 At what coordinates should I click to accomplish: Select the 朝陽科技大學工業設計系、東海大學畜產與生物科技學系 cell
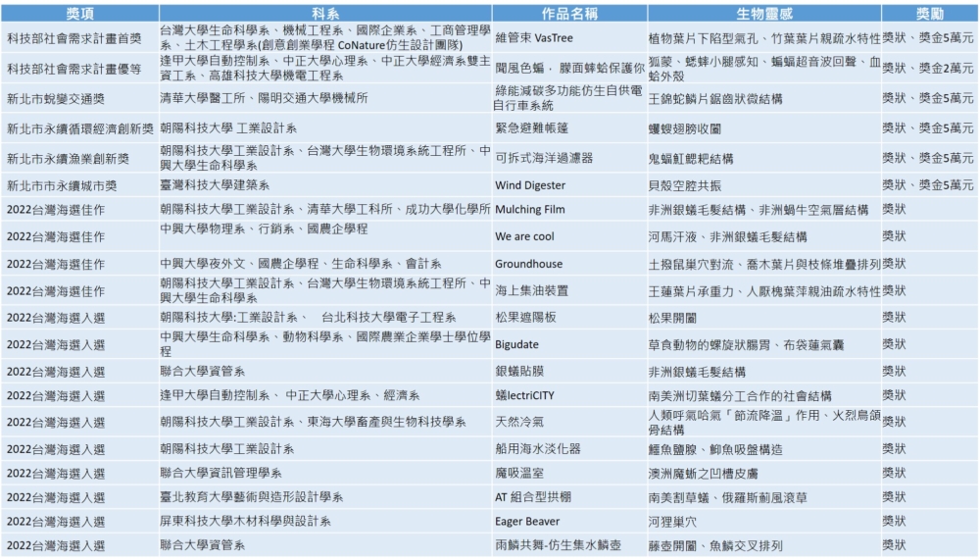pos(325,423)
